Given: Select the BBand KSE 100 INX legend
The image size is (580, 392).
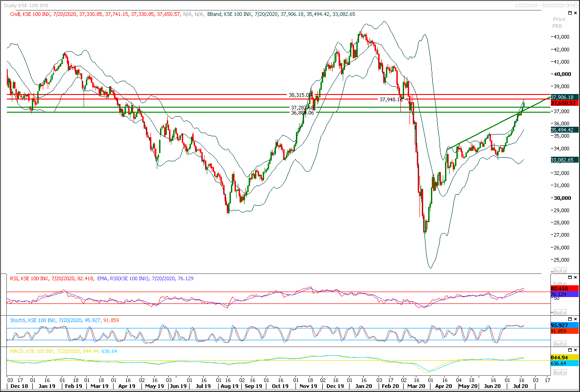Looking at the screenshot, I should (x=281, y=15).
